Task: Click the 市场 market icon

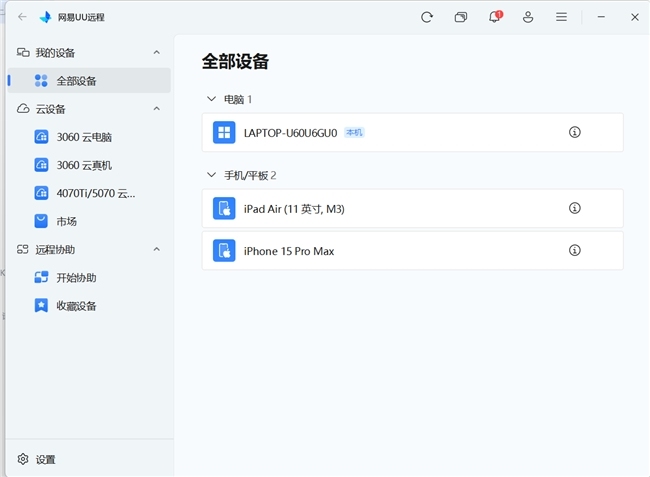Action: point(41,221)
